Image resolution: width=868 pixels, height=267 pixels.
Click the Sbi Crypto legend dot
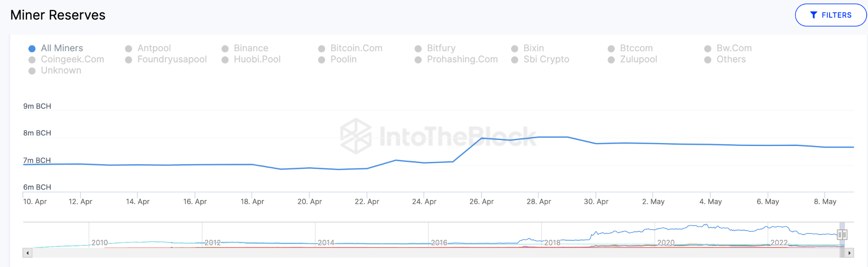click(515, 60)
